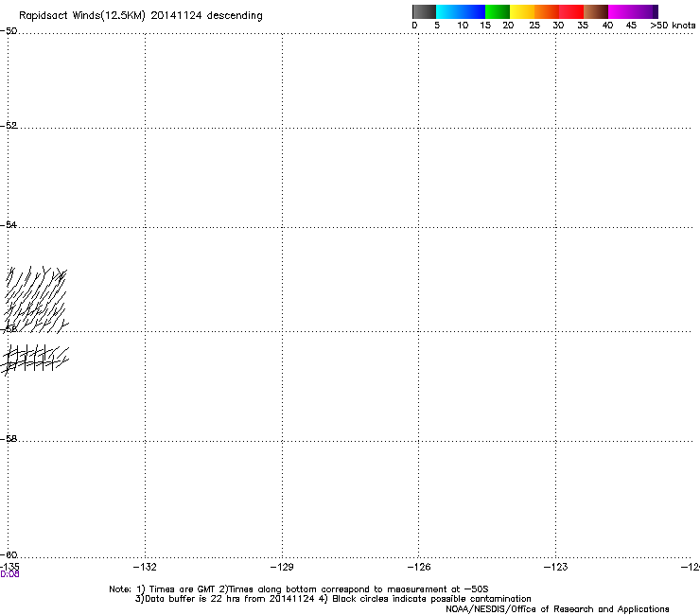Click the '>50 knots' legend label

tap(673, 26)
